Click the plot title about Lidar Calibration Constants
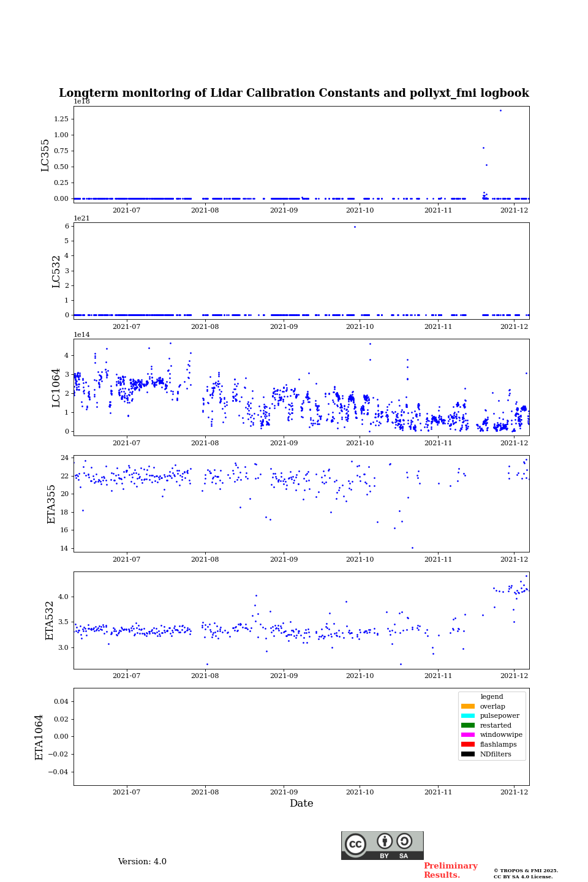 pyautogui.click(x=294, y=93)
